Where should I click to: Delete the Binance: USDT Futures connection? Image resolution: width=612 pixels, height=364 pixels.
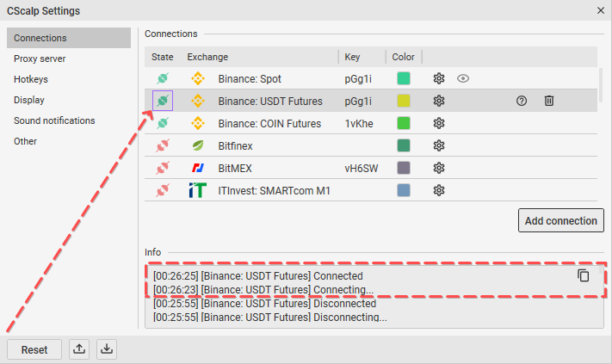(548, 101)
